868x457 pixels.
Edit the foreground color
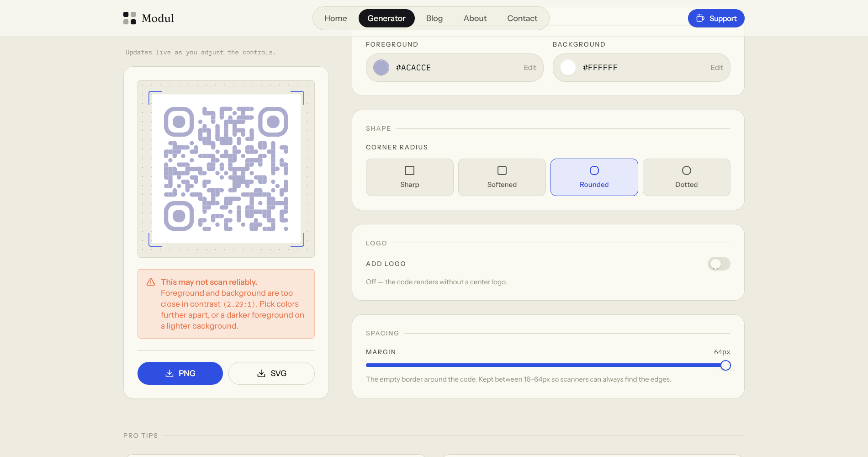coord(530,68)
